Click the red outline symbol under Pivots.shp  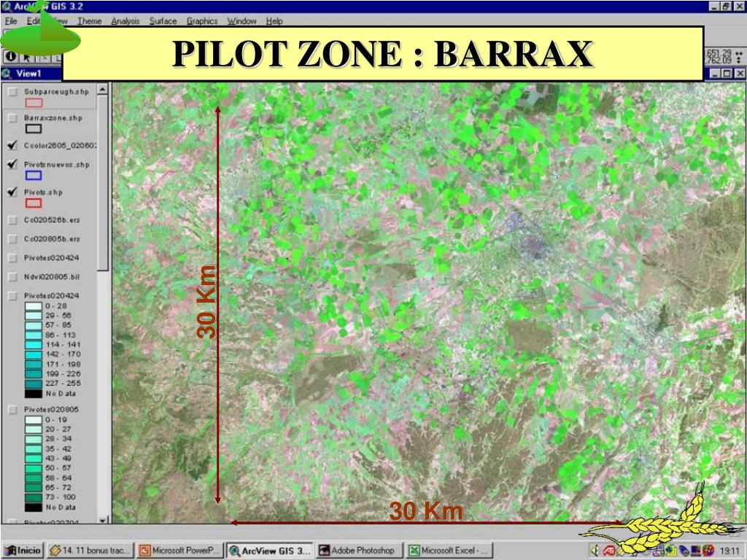pyautogui.click(x=34, y=203)
